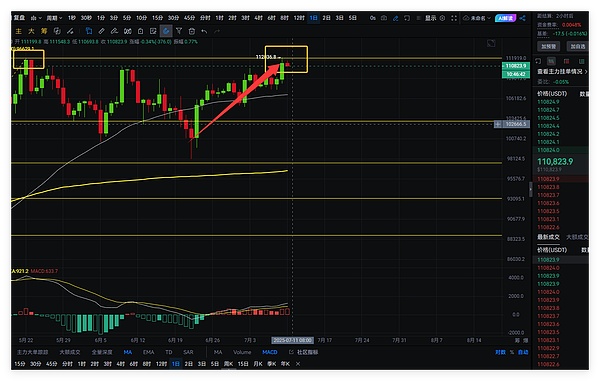
Task: Click the highlighted blue drawing tool icon
Action: (166, 31)
